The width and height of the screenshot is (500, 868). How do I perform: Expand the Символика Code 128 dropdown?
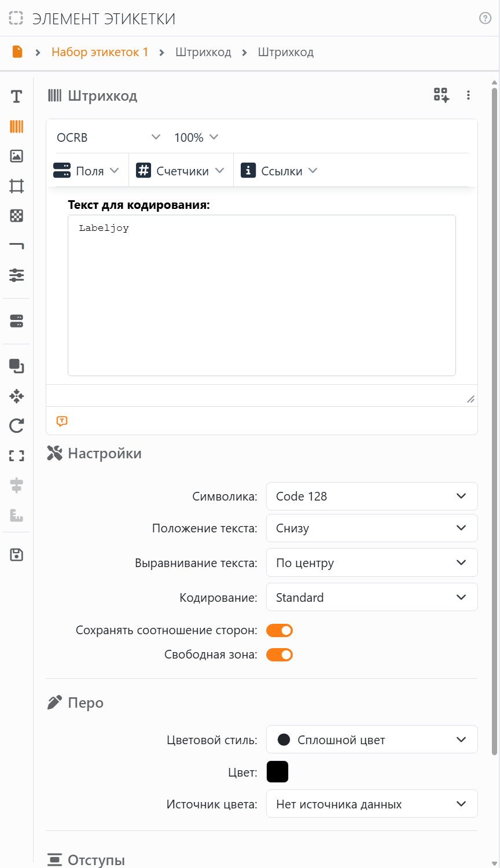pos(372,496)
